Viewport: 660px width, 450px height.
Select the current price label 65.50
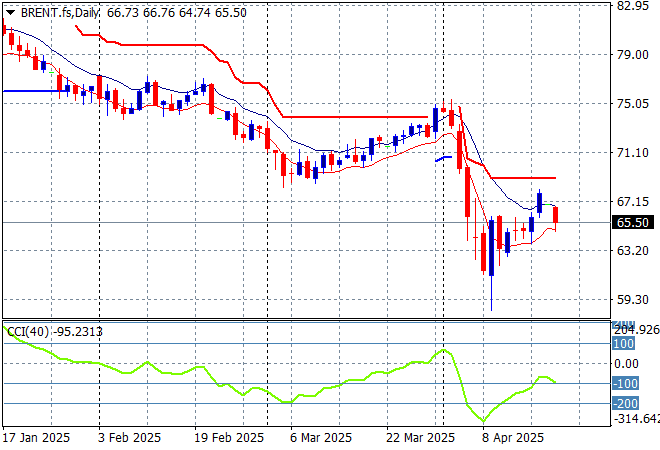633,222
